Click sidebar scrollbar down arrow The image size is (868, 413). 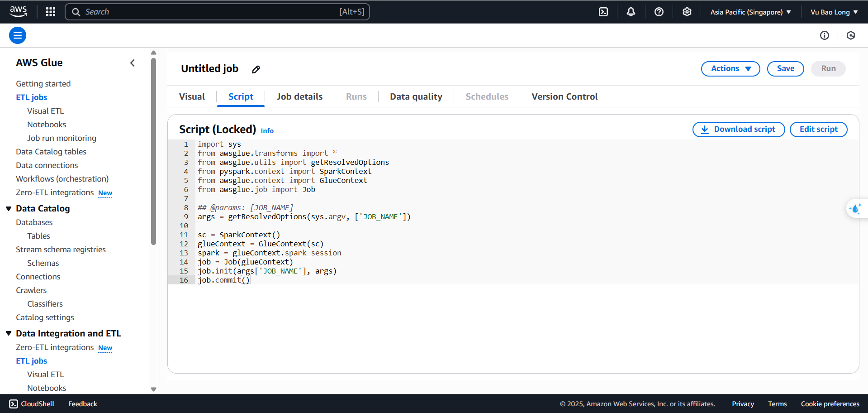[153, 389]
